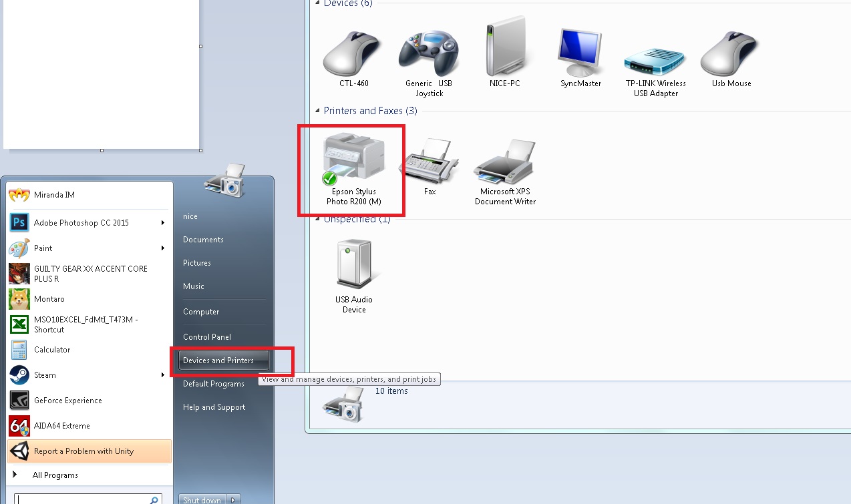Select the NICE-PC computer icon
This screenshot has height=504, width=851.
point(504,53)
